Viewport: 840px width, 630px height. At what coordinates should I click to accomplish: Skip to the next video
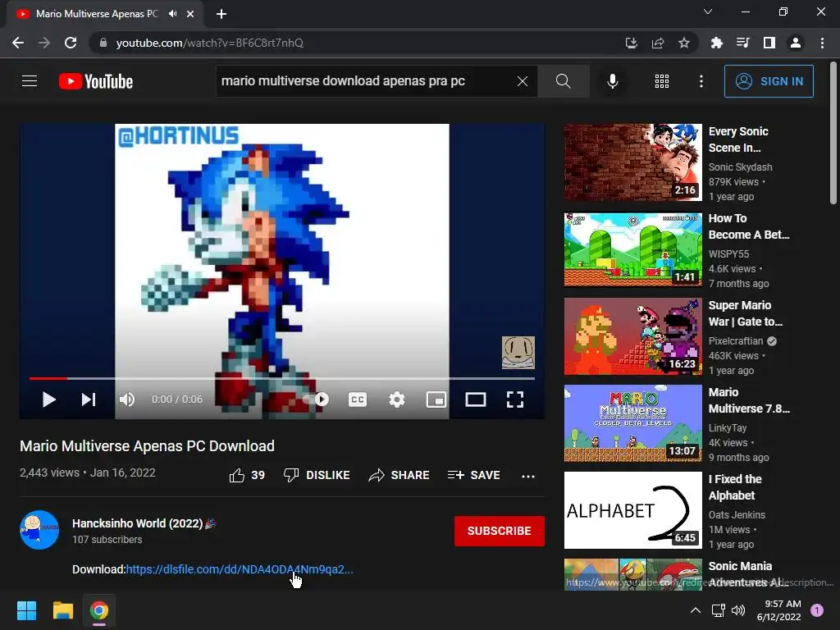[89, 399]
